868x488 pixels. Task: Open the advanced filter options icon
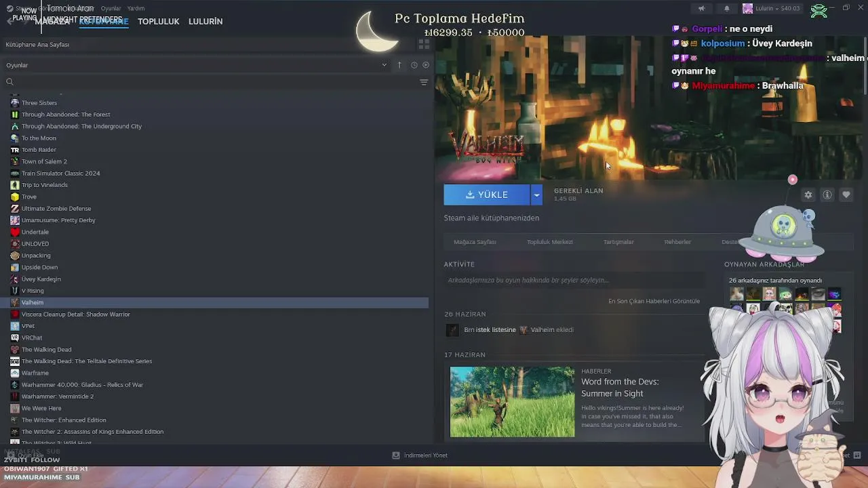[x=424, y=82]
